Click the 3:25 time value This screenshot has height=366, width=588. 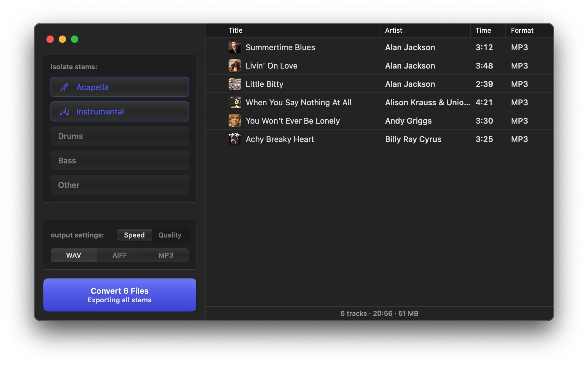[484, 139]
